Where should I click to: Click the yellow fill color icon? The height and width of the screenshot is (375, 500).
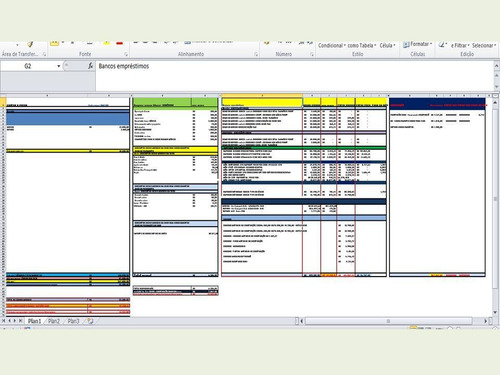tap(106, 43)
